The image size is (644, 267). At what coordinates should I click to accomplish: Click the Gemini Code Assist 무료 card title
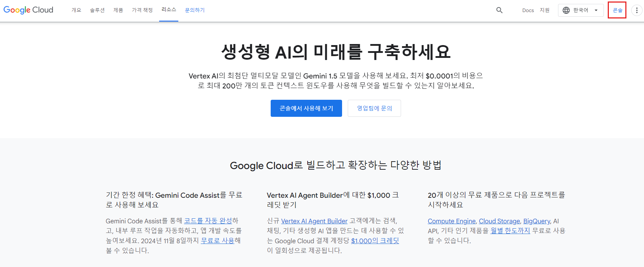click(x=174, y=200)
